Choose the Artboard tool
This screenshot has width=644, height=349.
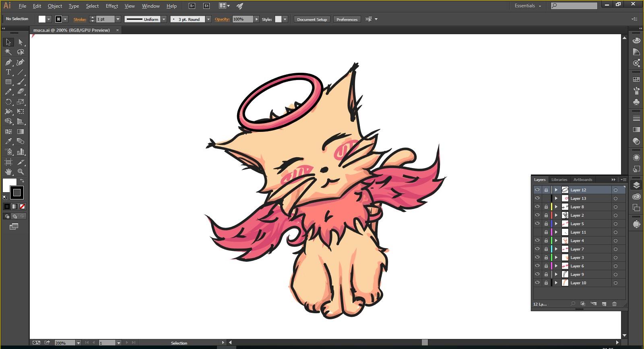(x=8, y=162)
